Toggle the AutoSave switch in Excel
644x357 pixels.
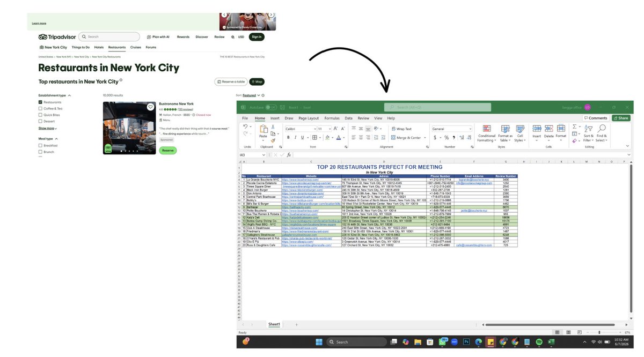tap(272, 107)
